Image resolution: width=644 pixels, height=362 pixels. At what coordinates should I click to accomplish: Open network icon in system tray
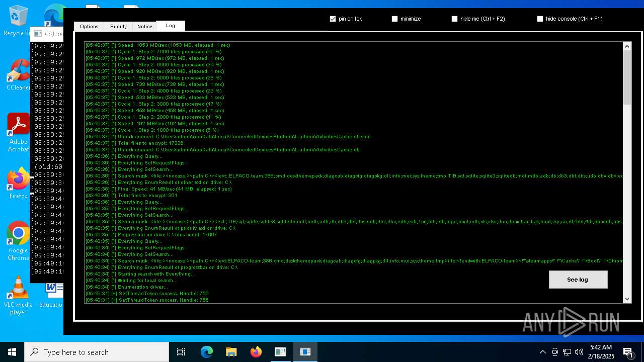[567, 352]
